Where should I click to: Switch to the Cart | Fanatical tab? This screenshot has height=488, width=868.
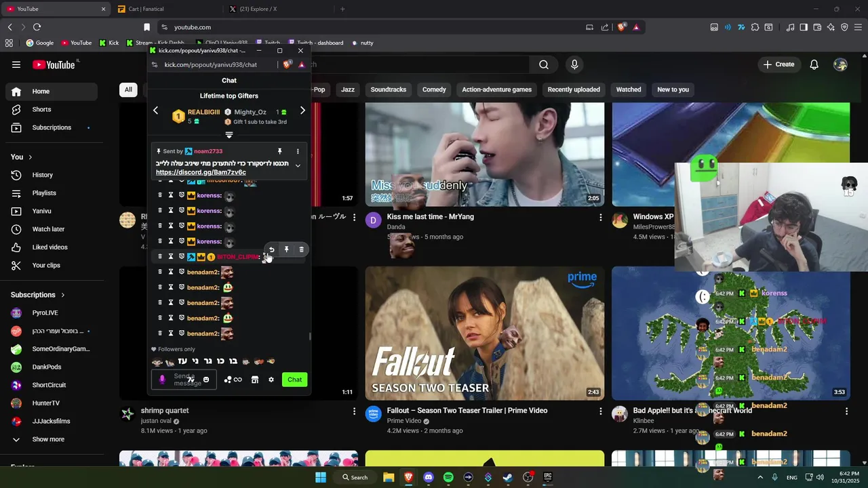point(166,9)
